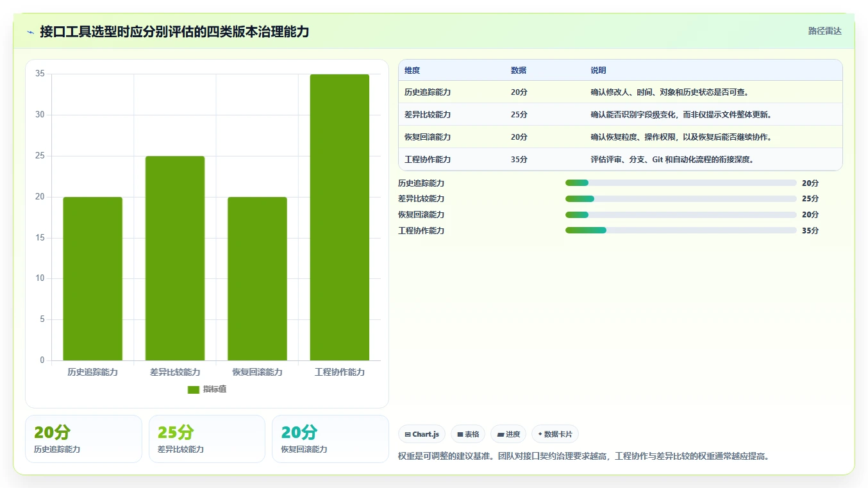Click the 差异比较能力 progress label
This screenshot has width=868, height=488.
421,199
